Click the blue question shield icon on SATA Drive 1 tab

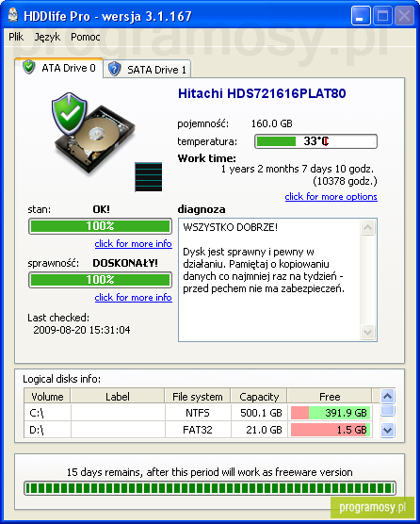(114, 69)
